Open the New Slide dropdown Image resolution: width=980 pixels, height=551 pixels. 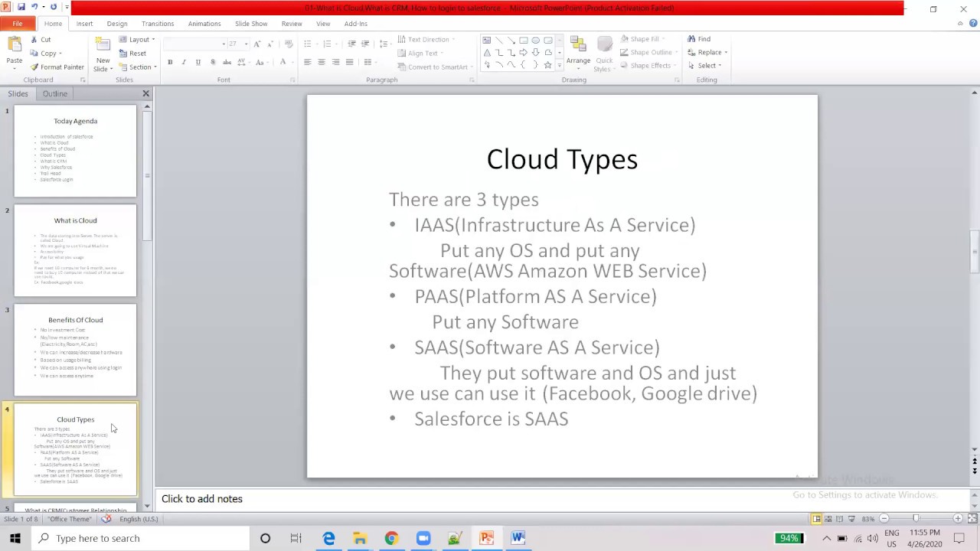[102, 64]
